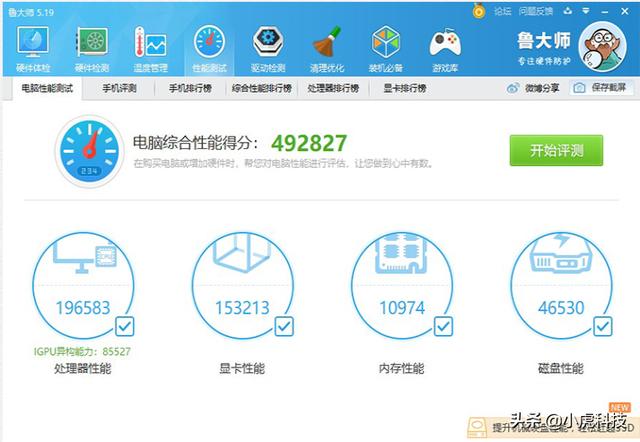This screenshot has width=640, height=442.
Task: Click 微博分享 share link
Action: coord(542,88)
